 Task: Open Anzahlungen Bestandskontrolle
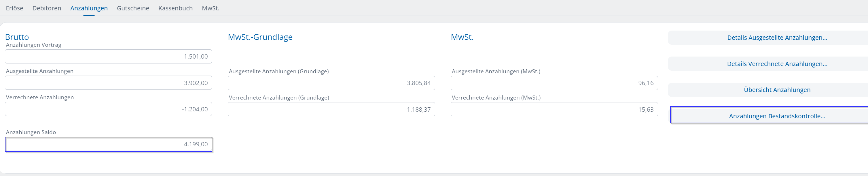tap(777, 116)
